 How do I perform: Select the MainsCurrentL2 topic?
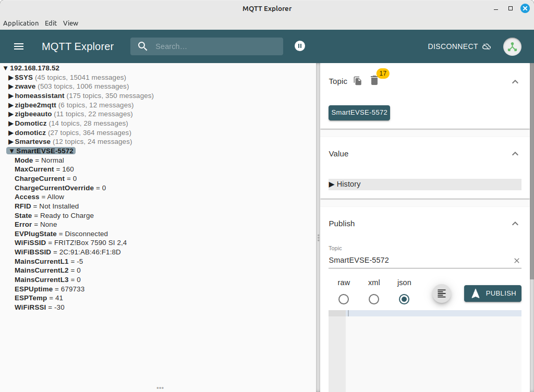[x=47, y=271]
